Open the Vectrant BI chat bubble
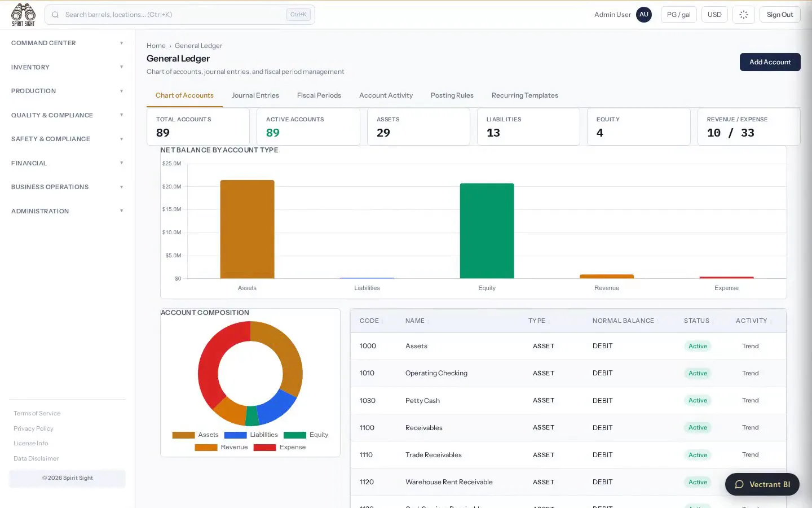The image size is (812, 508). pos(762,484)
